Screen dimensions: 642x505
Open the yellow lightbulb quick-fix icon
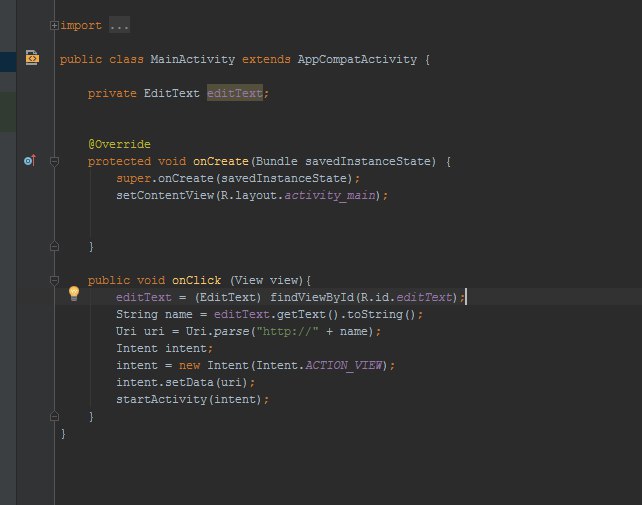(x=74, y=293)
